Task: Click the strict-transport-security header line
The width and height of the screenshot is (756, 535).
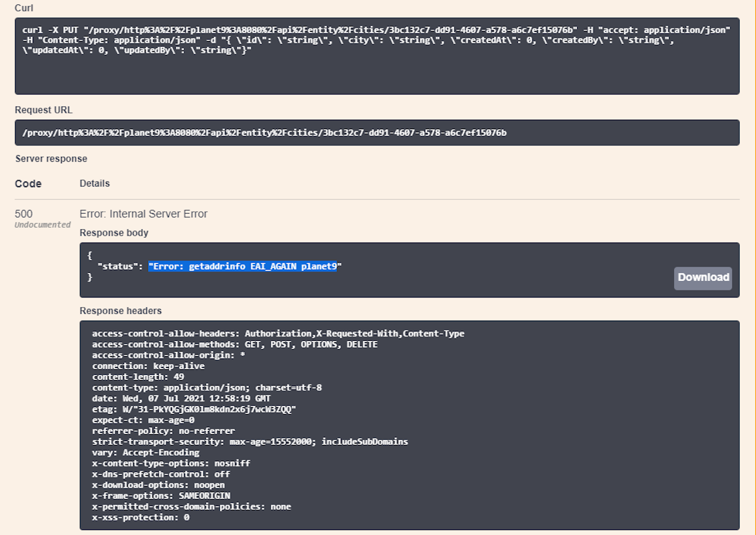Action: [249, 442]
